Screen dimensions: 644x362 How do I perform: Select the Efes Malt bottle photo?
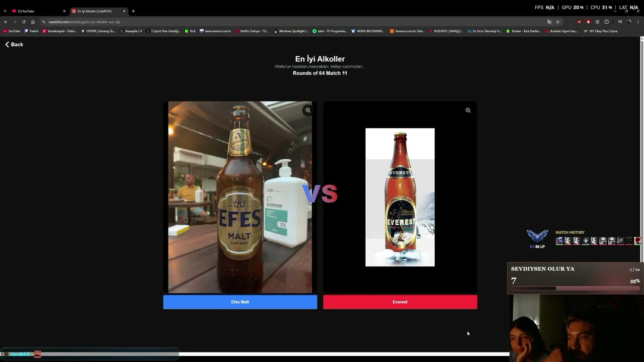(240, 197)
